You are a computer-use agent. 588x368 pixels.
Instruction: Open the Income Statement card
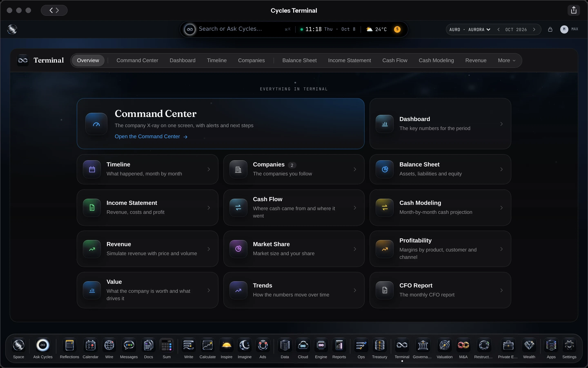click(147, 208)
